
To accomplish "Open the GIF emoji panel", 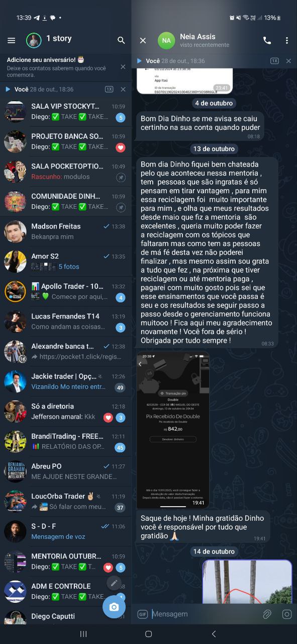I will pos(142,614).
